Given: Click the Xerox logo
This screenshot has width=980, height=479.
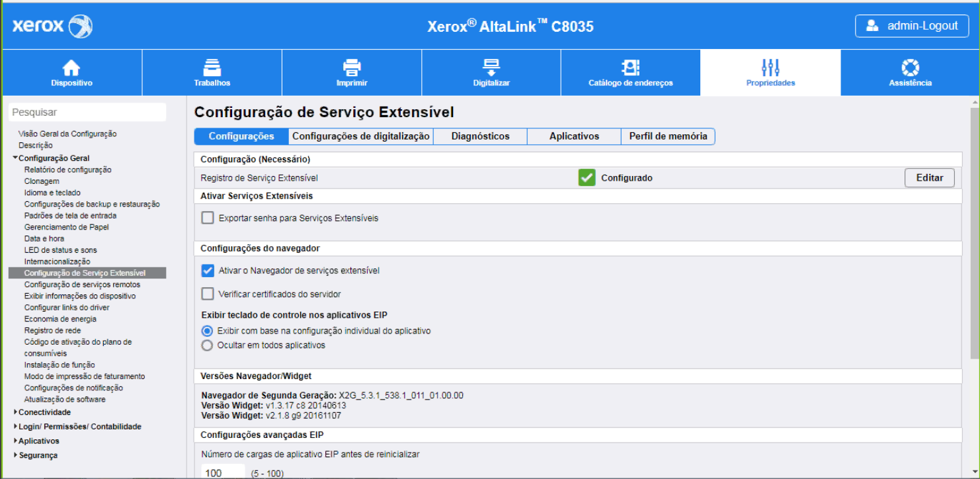Looking at the screenshot, I should (x=52, y=26).
